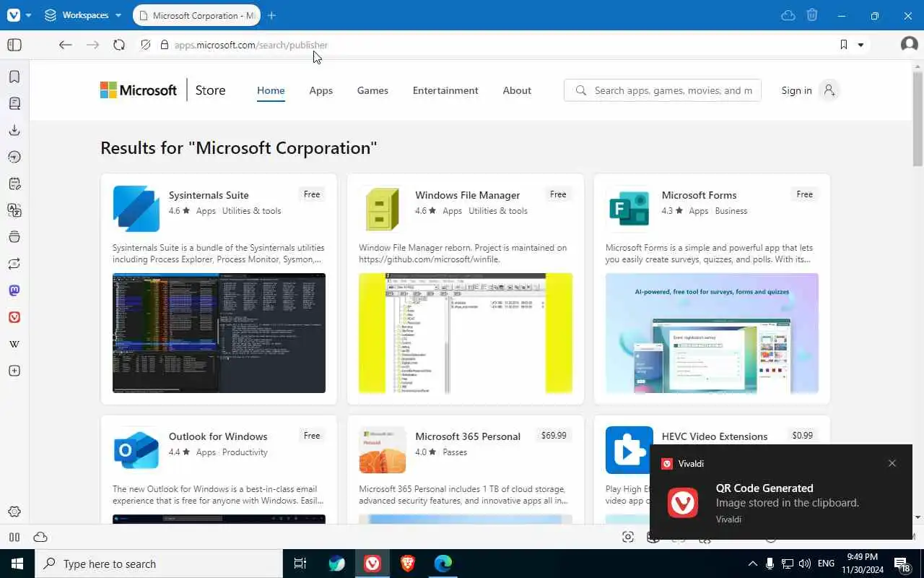
Task: Toggle the side panel visibility
Action: click(x=14, y=45)
